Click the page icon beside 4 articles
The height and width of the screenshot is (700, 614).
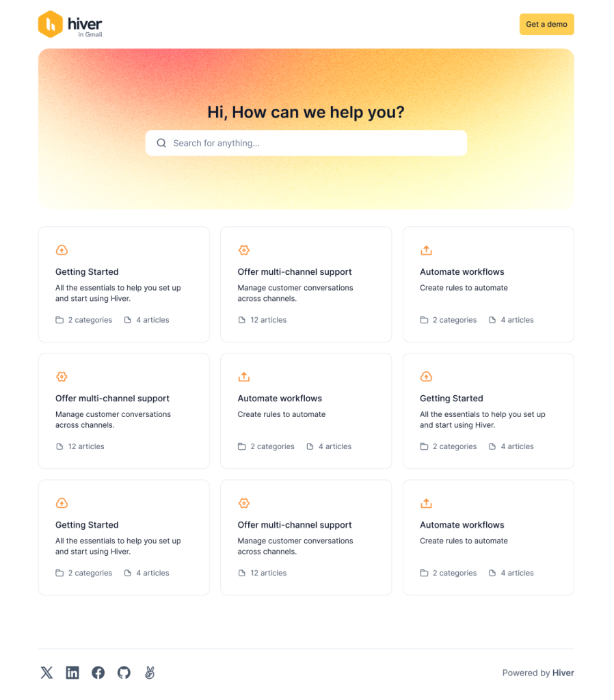click(x=127, y=320)
